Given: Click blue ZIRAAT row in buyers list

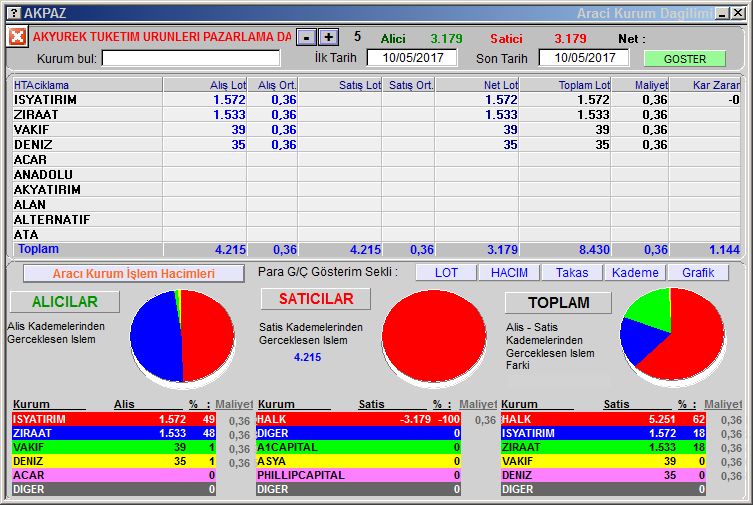Looking at the screenshot, I should (114, 433).
